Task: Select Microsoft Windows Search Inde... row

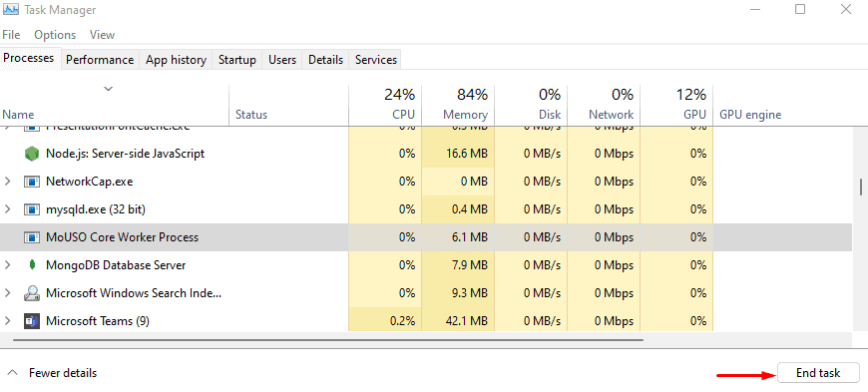Action: [426, 293]
